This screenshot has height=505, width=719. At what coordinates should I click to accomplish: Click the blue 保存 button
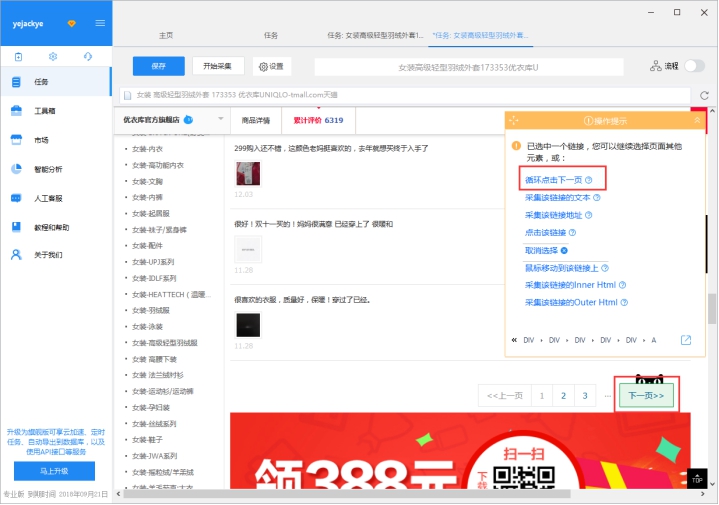click(159, 66)
